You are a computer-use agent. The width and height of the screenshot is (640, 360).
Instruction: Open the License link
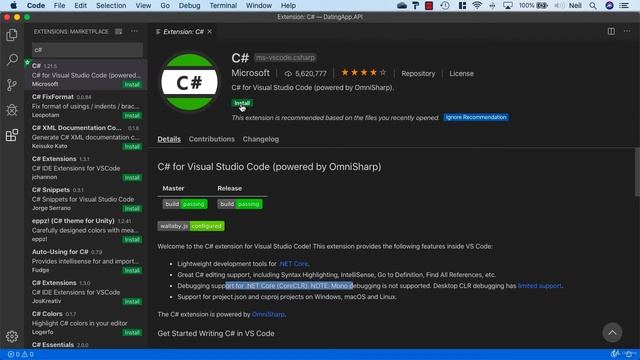click(x=461, y=73)
